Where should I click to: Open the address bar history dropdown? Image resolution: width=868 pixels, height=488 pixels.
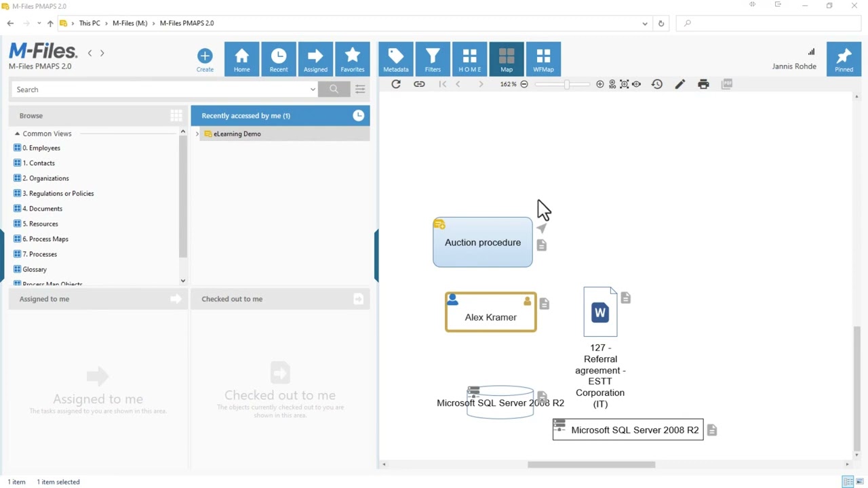pyautogui.click(x=645, y=23)
